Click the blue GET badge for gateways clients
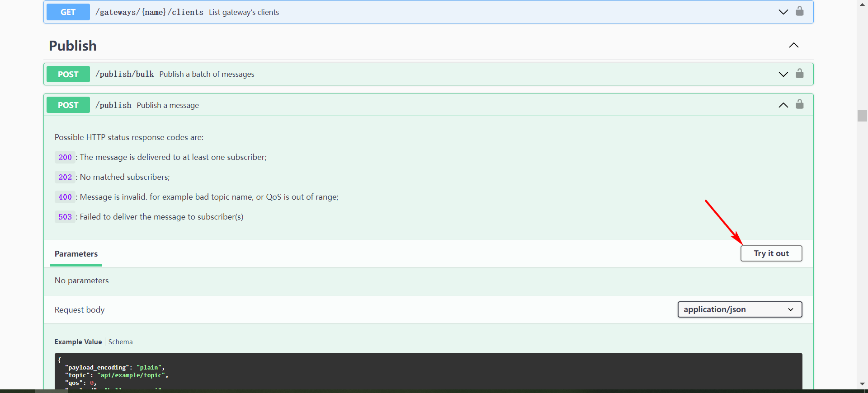Screen dimensions: 868x393 pos(68,12)
